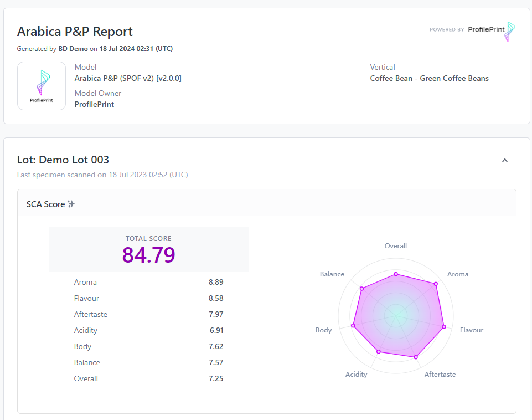
Task: Select the Balance point on the radar chart
Action: (361, 288)
